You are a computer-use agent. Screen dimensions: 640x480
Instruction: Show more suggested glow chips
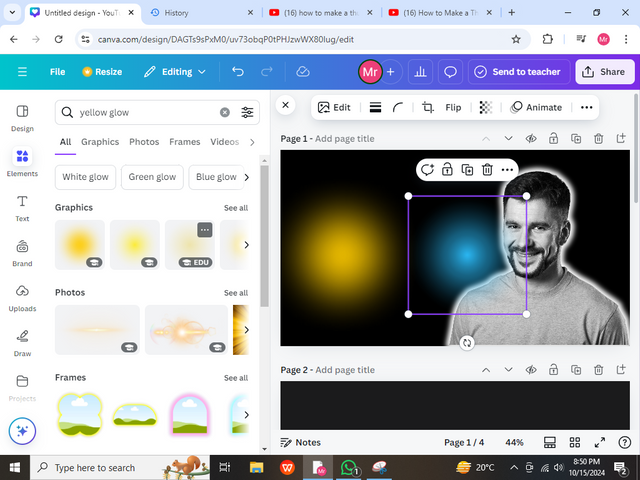coord(247,177)
